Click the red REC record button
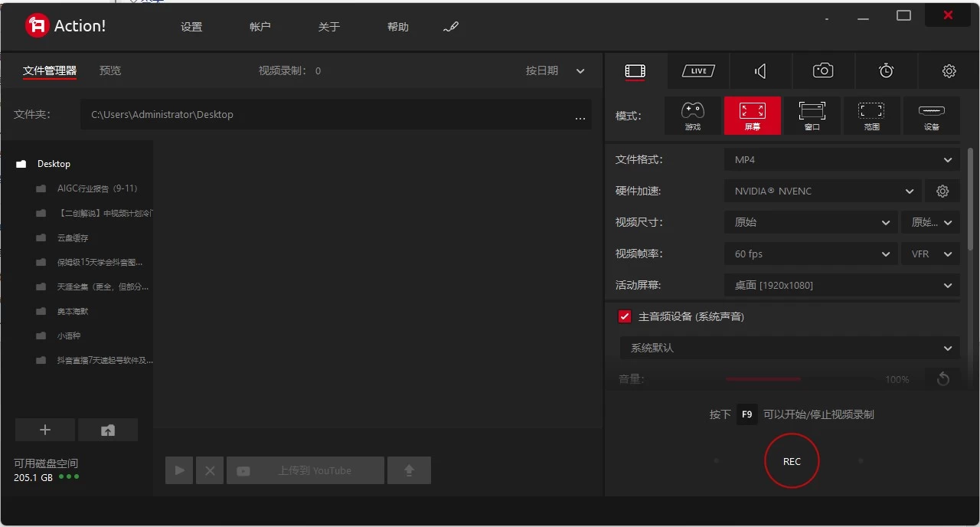Image resolution: width=980 pixels, height=527 pixels. point(792,460)
